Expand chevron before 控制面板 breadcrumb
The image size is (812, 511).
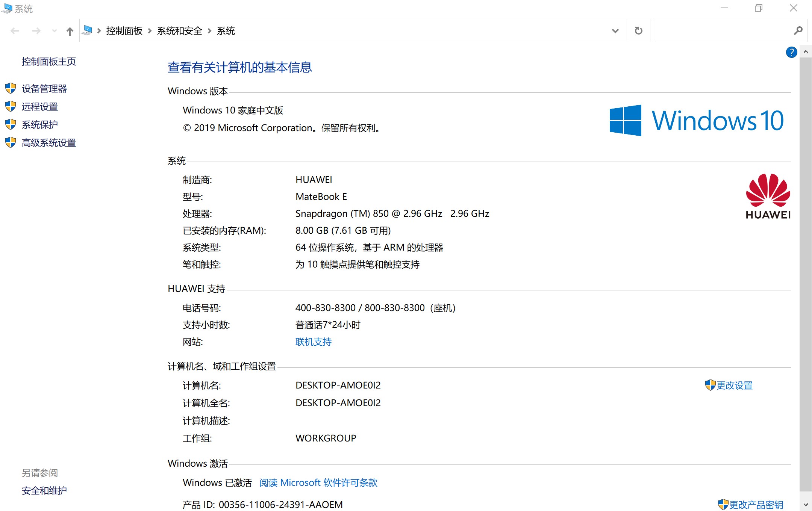click(x=99, y=31)
